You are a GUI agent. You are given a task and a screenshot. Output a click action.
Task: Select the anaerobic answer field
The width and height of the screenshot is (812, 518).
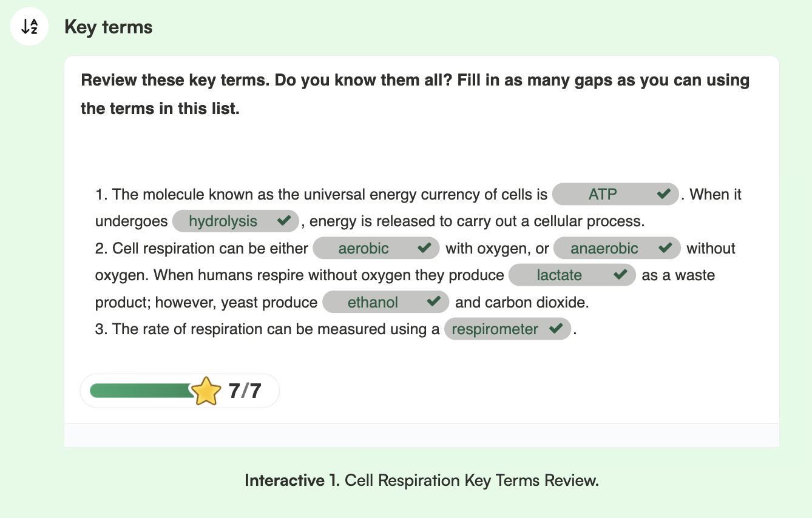coord(604,248)
